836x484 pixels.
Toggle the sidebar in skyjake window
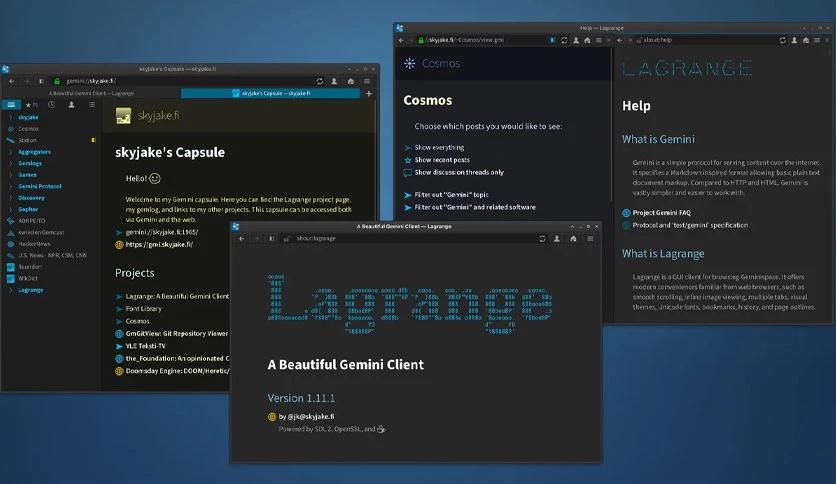click(x=41, y=81)
